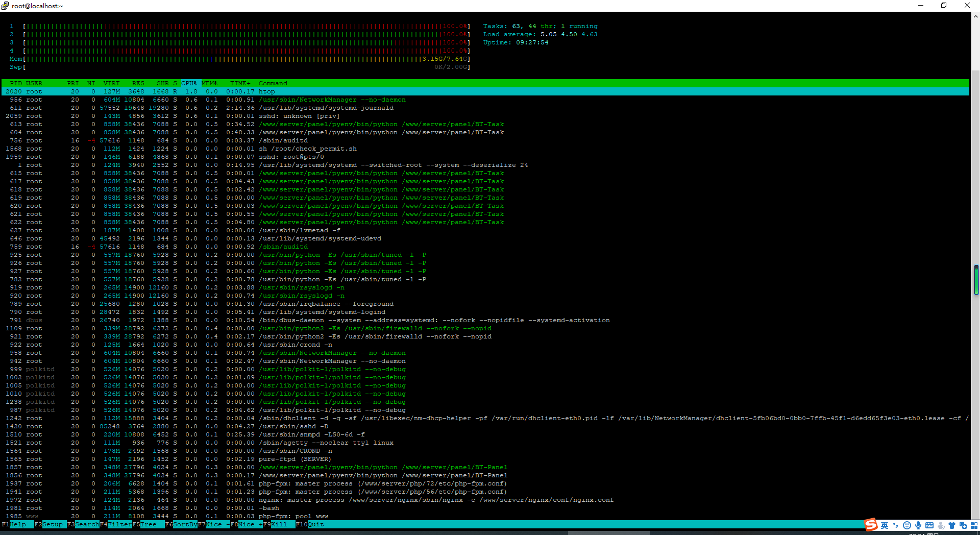Select the 'sshd: unknown [priv]' row
This screenshot has width=980, height=535.
pyautogui.click(x=485, y=116)
